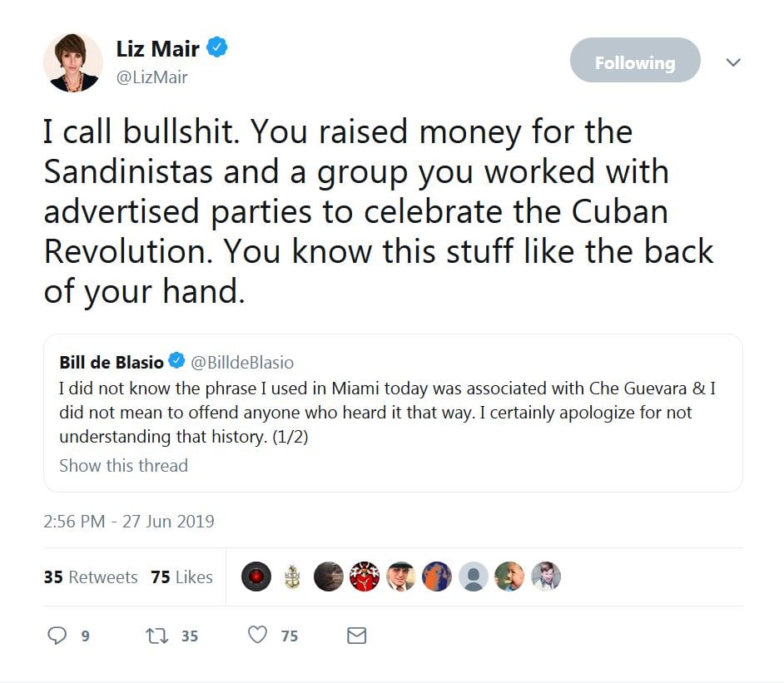This screenshot has height=683, width=784.
Task: Click Show this thread link
Action: coord(123,465)
